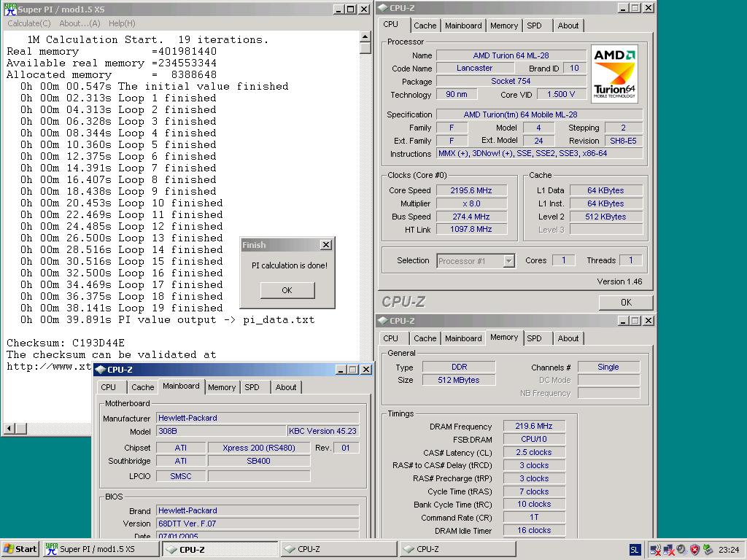Click the Super PI title bar icon
The width and height of the screenshot is (747, 560).
tap(10, 9)
